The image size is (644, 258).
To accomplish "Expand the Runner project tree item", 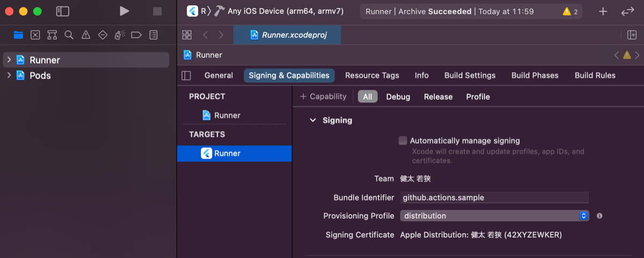I will pos(9,60).
